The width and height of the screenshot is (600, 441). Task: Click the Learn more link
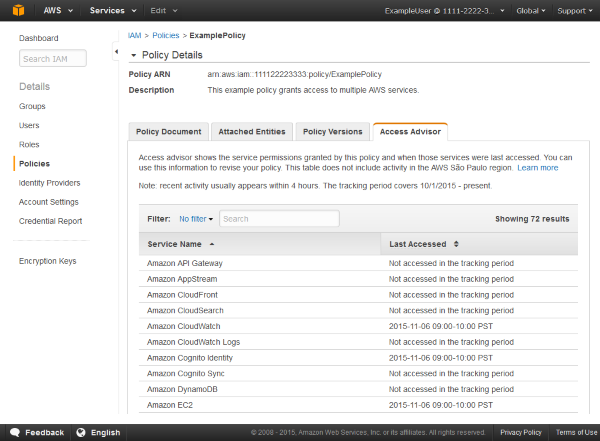coord(538,168)
